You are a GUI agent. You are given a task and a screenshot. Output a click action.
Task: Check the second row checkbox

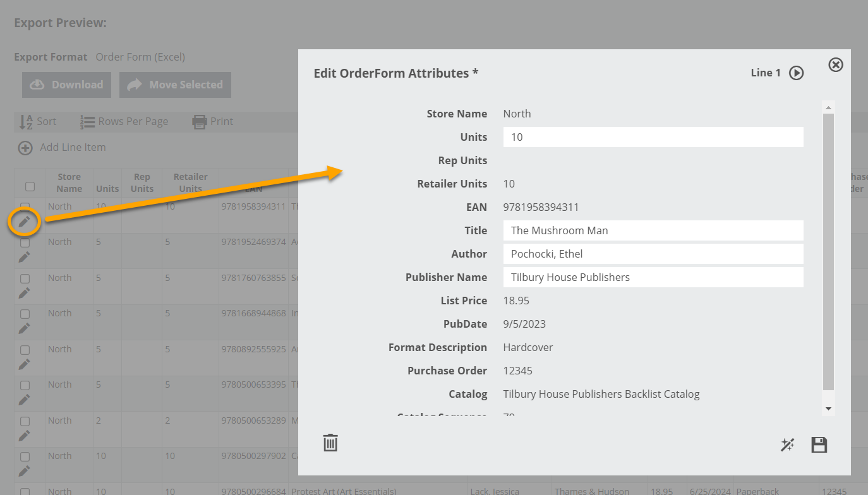pos(25,242)
